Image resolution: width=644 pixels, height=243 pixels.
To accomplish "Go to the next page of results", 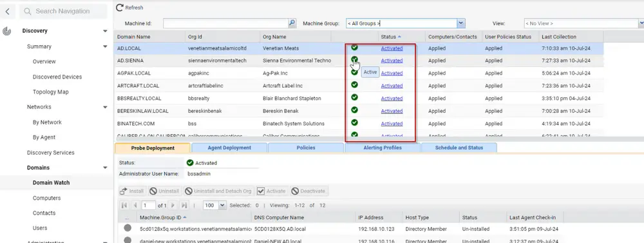I will (x=173, y=205).
